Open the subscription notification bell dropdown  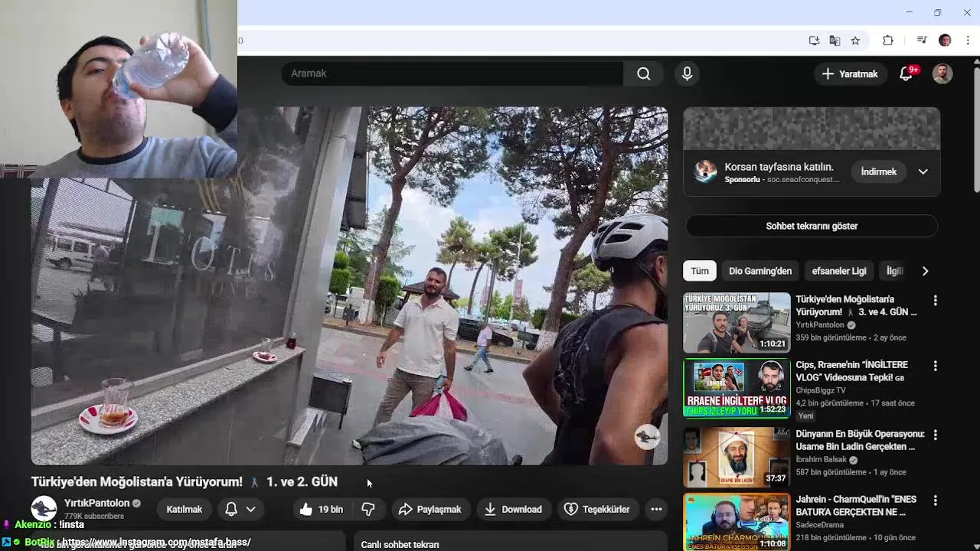(240, 509)
